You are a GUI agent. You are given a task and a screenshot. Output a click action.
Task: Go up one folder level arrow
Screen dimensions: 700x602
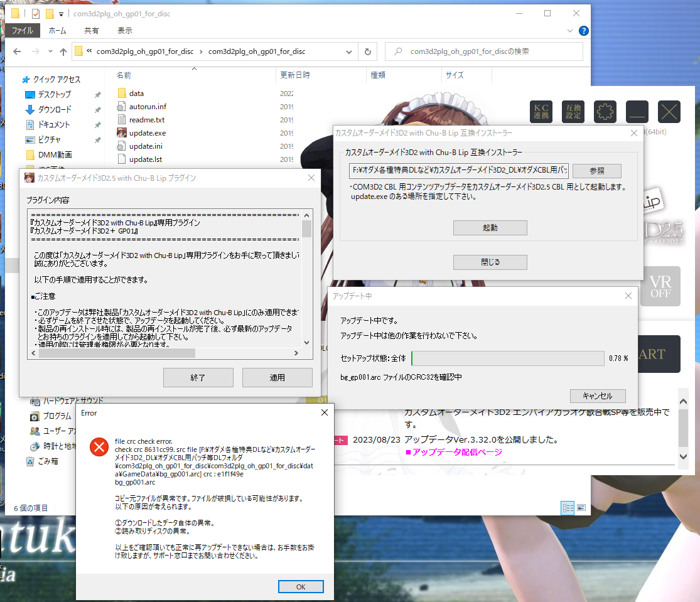point(63,51)
